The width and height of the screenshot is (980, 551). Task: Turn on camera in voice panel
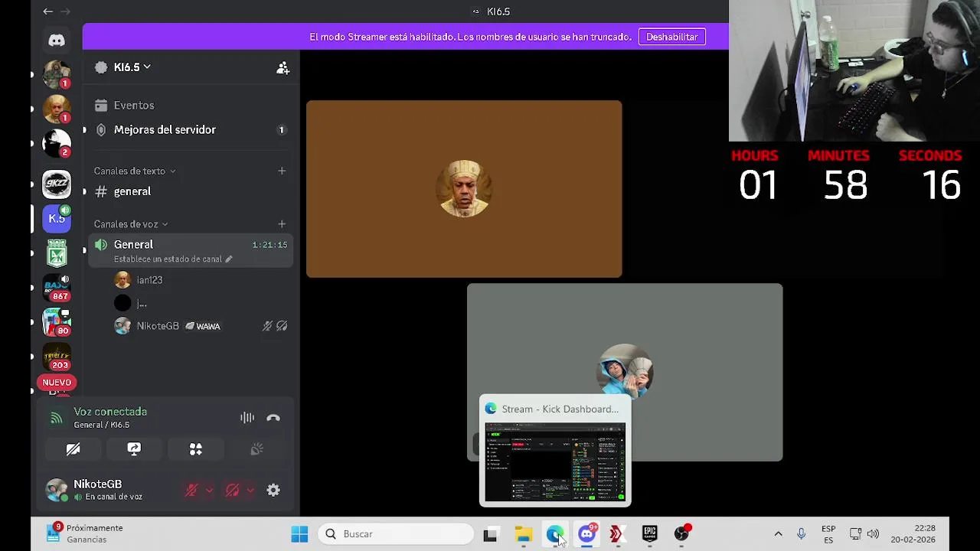pyautogui.click(x=73, y=450)
